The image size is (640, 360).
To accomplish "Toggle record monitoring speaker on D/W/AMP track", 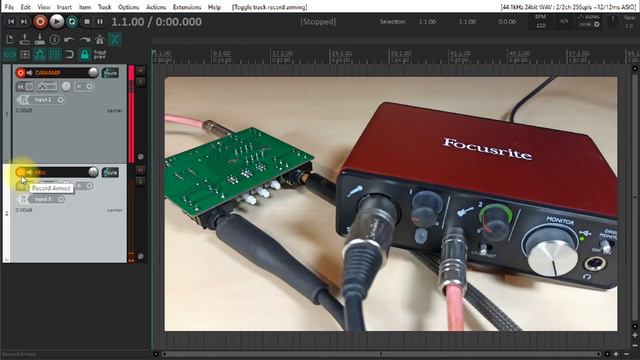I will coord(29,73).
